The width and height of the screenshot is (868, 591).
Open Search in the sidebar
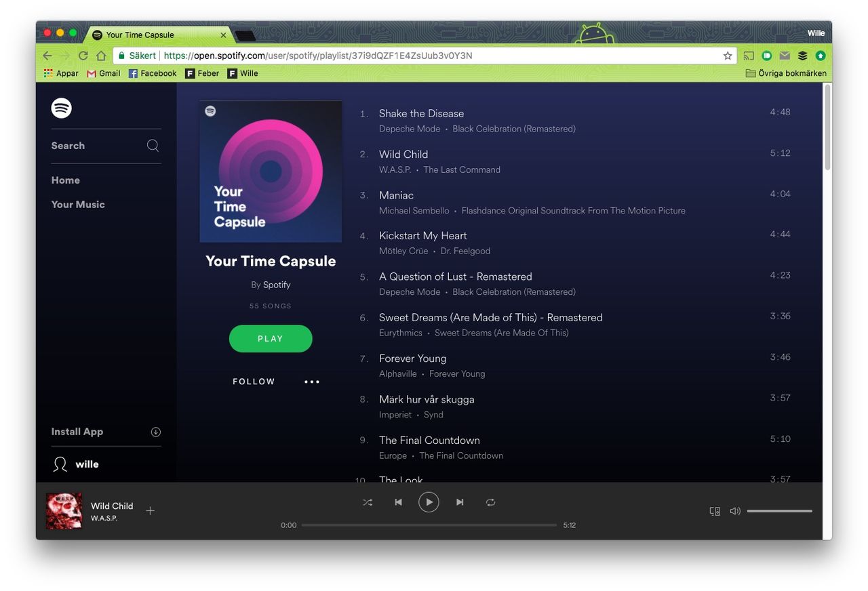coord(68,146)
